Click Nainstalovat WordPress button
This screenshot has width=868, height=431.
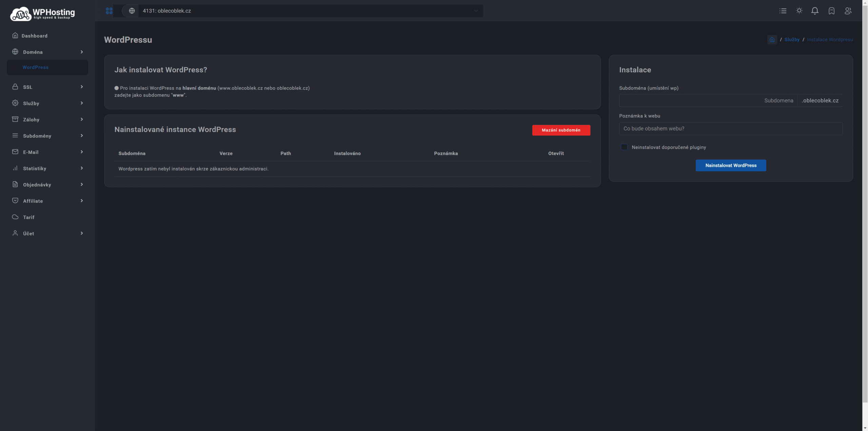tap(731, 165)
